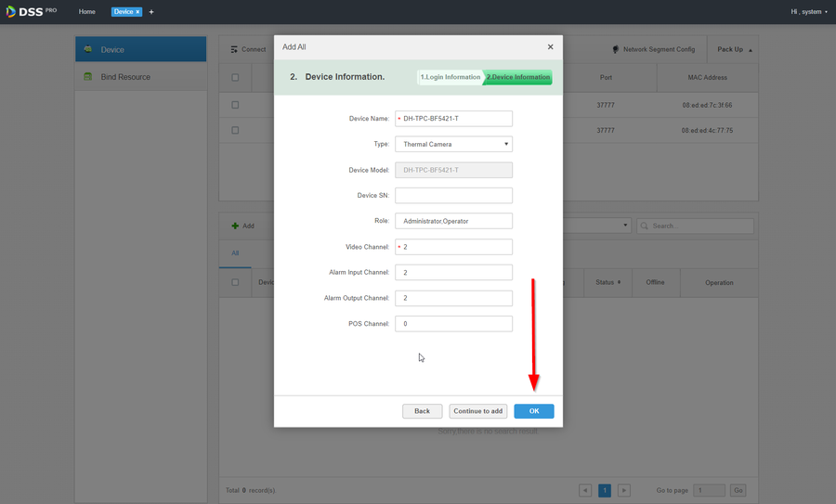The width and height of the screenshot is (836, 504).
Task: Click the Add button label
Action: pos(248,226)
